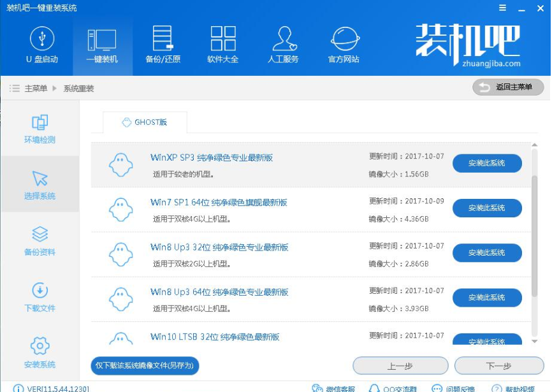This screenshot has width=552, height=392.
Task: Open the U盘启动 tool
Action: (x=42, y=45)
